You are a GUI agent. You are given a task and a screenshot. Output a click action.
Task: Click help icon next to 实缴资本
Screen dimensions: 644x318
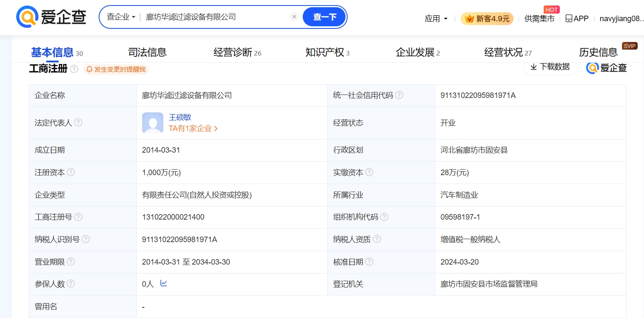369,172
